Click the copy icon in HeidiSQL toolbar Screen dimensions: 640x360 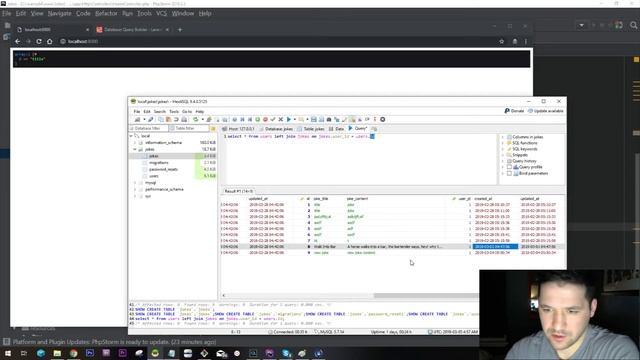(161, 120)
